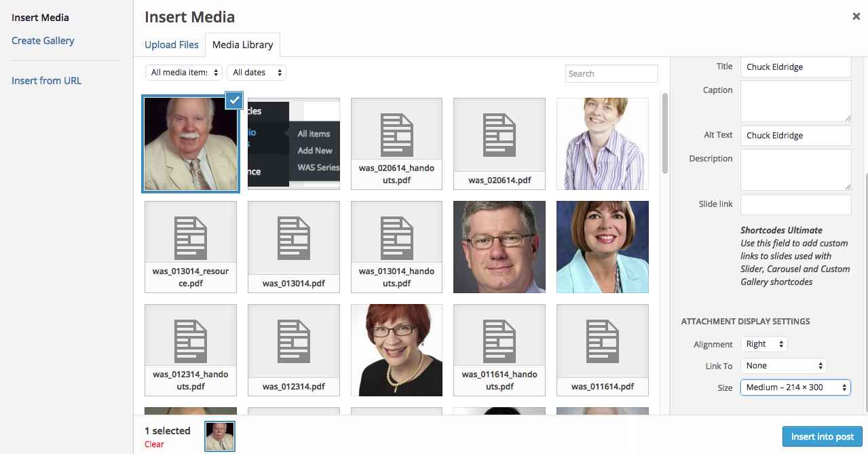Switch to the Upload Files tab
Image resolution: width=868 pixels, height=454 pixels.
point(172,45)
